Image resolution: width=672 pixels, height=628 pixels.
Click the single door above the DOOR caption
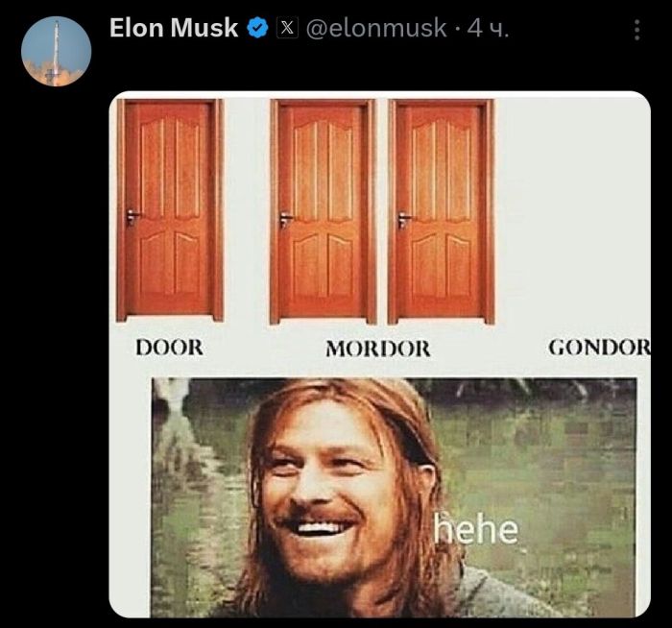(170, 210)
